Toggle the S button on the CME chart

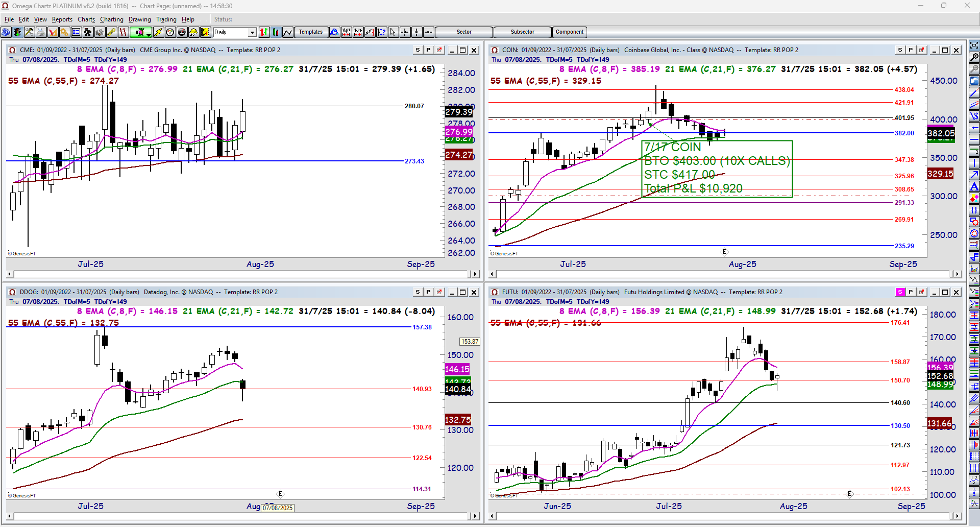pos(418,50)
